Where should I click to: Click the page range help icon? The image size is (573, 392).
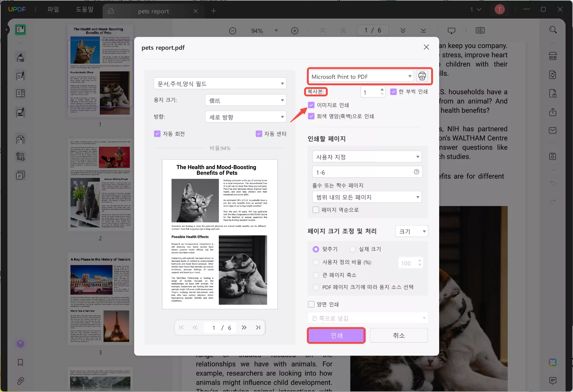click(x=417, y=172)
